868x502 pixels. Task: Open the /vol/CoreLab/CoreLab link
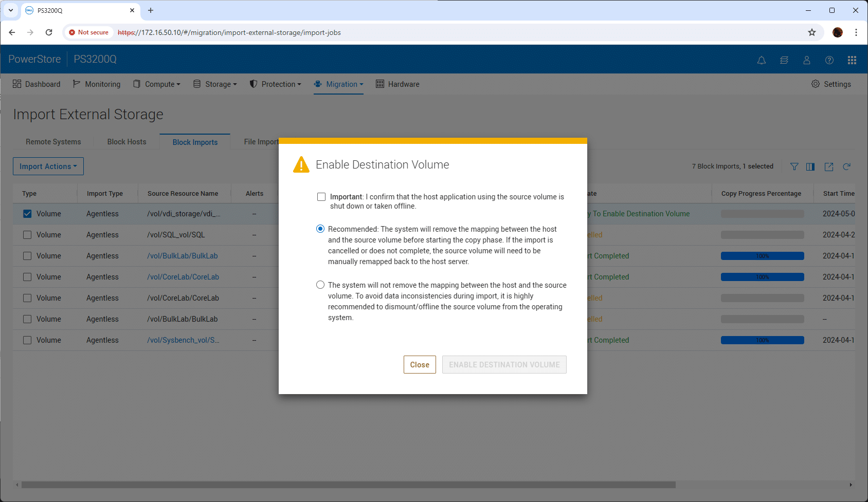coord(183,277)
